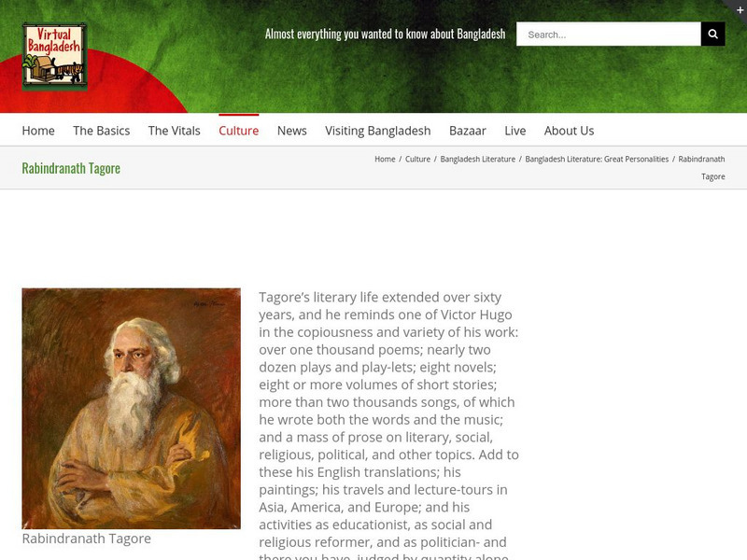Open The Vitals menu
The height and width of the screenshot is (560, 747).
point(175,131)
